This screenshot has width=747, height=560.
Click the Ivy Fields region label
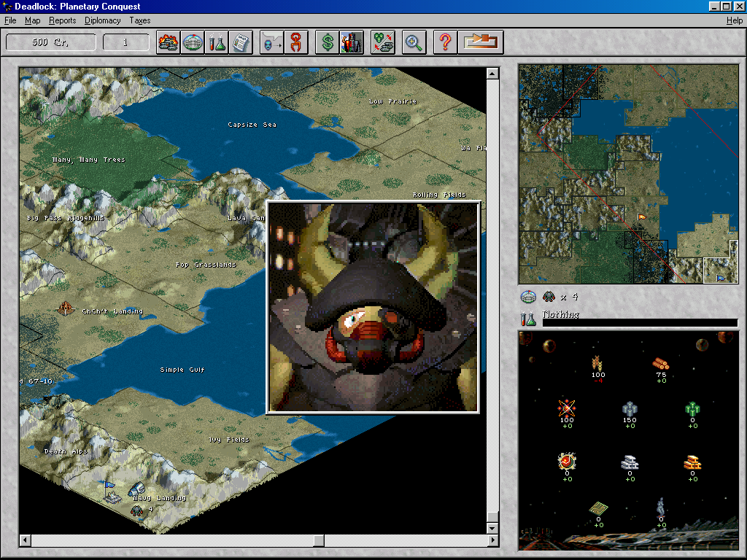(228, 440)
